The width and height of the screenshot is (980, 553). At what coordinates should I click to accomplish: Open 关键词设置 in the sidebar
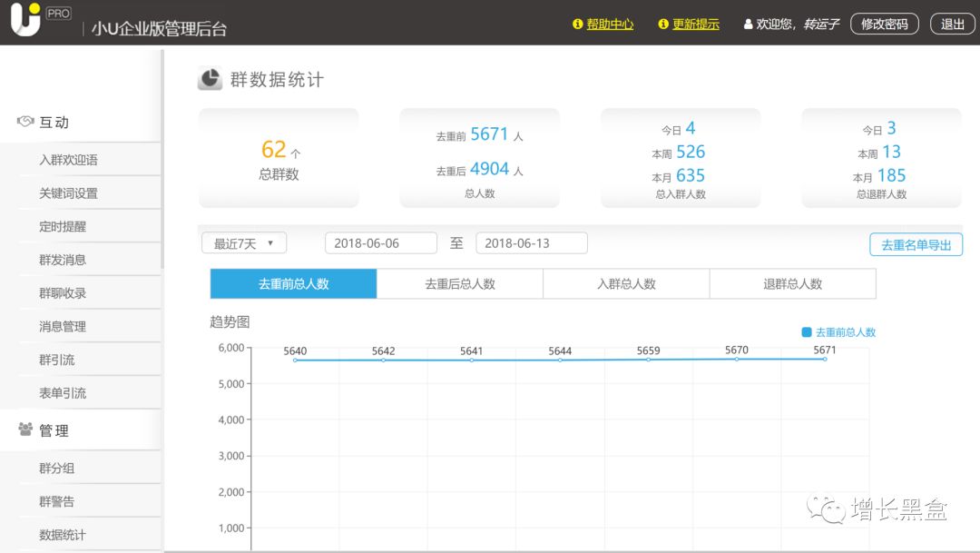[68, 193]
